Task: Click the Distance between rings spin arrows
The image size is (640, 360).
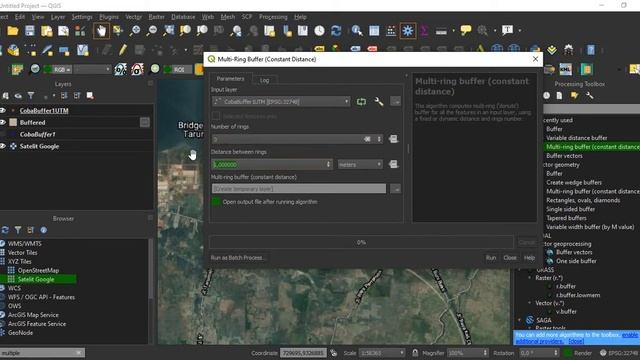Action: (x=329, y=164)
